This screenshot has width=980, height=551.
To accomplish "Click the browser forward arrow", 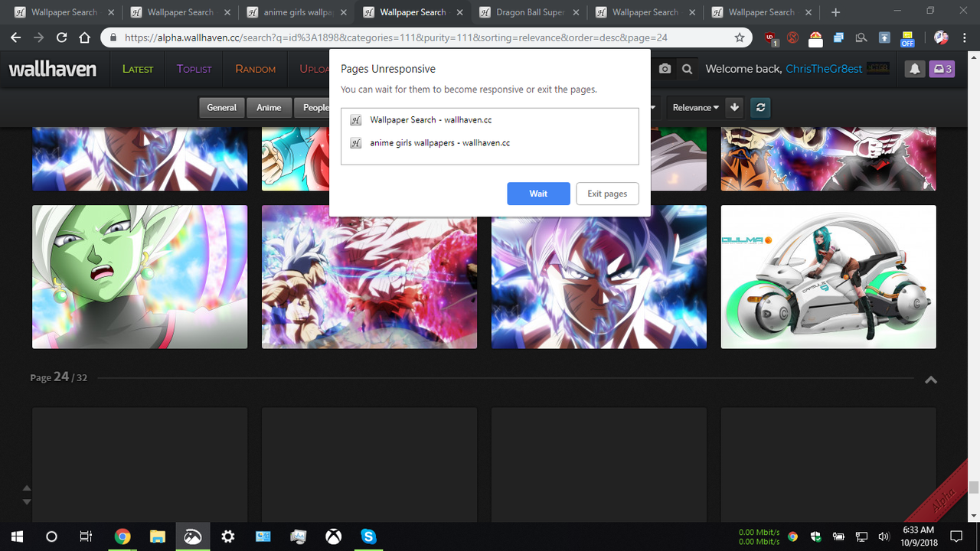I will pyautogui.click(x=39, y=37).
